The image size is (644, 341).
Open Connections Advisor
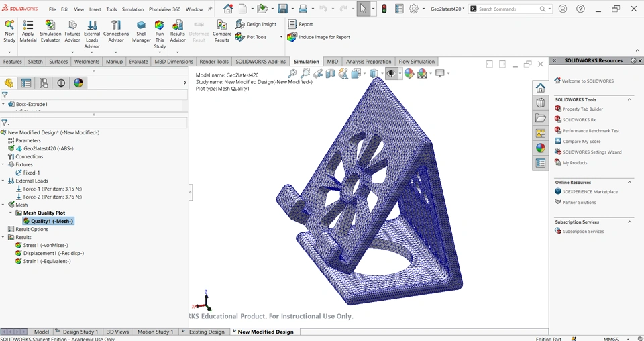116,32
